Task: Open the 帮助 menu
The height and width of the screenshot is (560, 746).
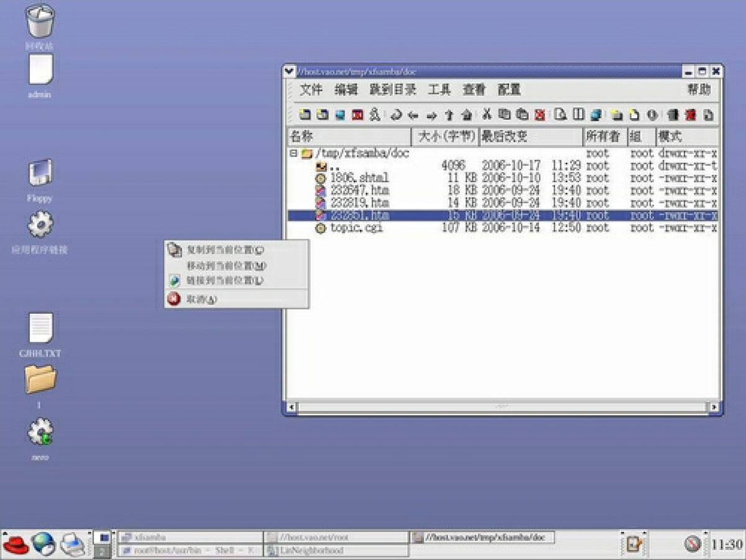Action: point(698,90)
